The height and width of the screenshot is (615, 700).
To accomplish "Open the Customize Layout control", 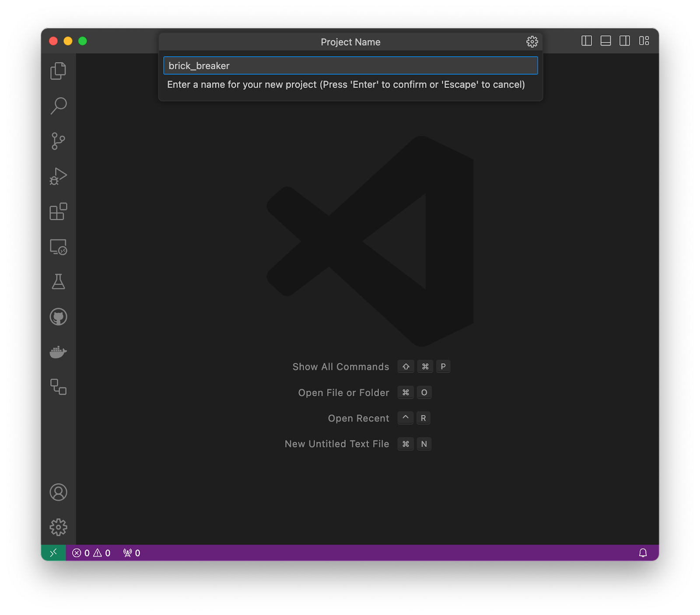I will tap(644, 42).
